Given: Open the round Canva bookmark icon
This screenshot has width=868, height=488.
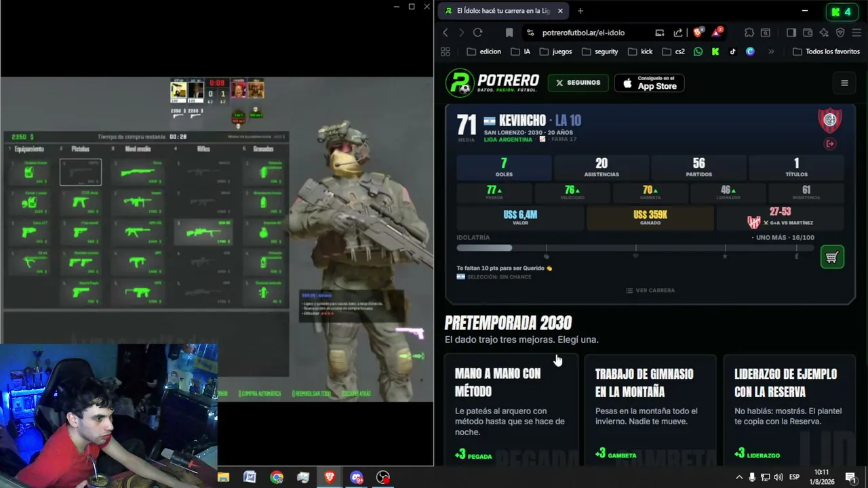Looking at the screenshot, I should [750, 52].
